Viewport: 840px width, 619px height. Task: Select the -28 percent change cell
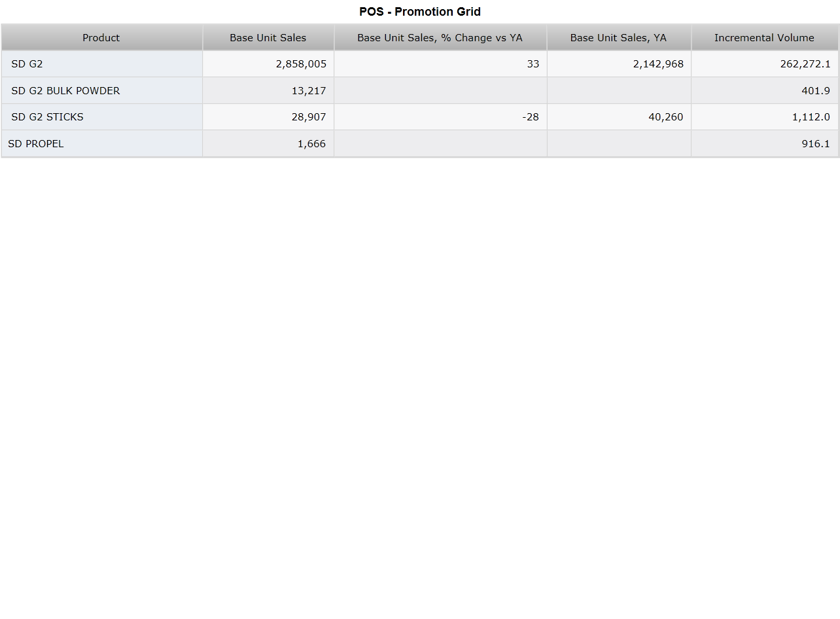coord(440,116)
